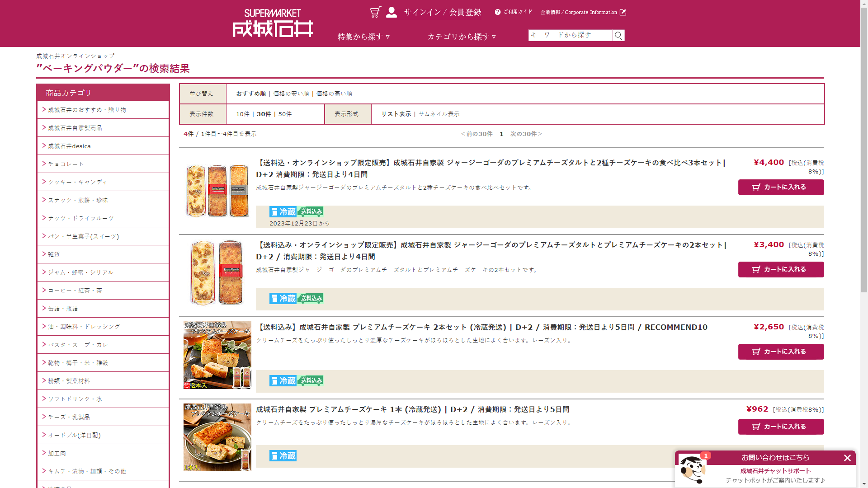Image resolution: width=868 pixels, height=488 pixels.
Task: Open the shopping cart icon in header
Action: [375, 12]
